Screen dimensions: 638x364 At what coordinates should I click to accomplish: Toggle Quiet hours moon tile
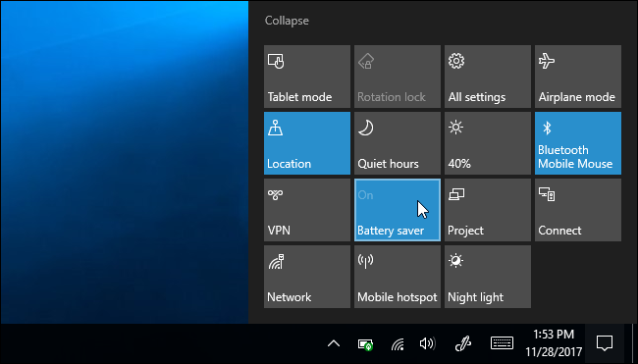pyautogui.click(x=398, y=143)
